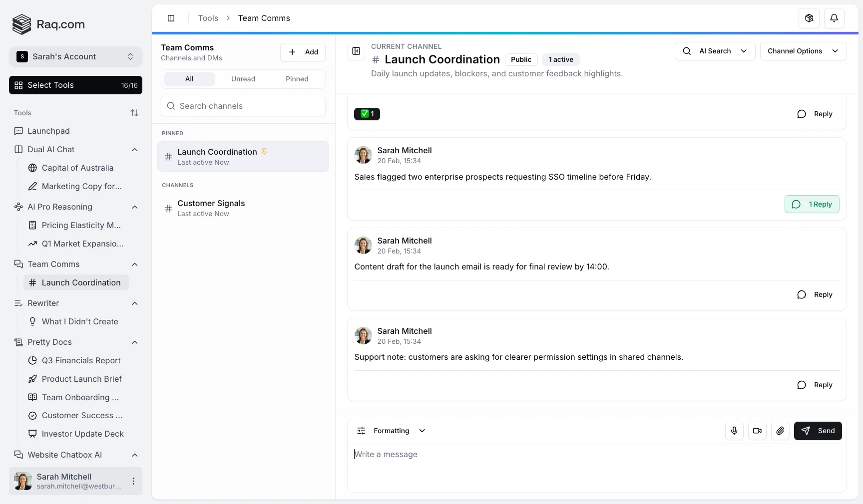
Task: Click the Send button
Action: pyautogui.click(x=818, y=431)
